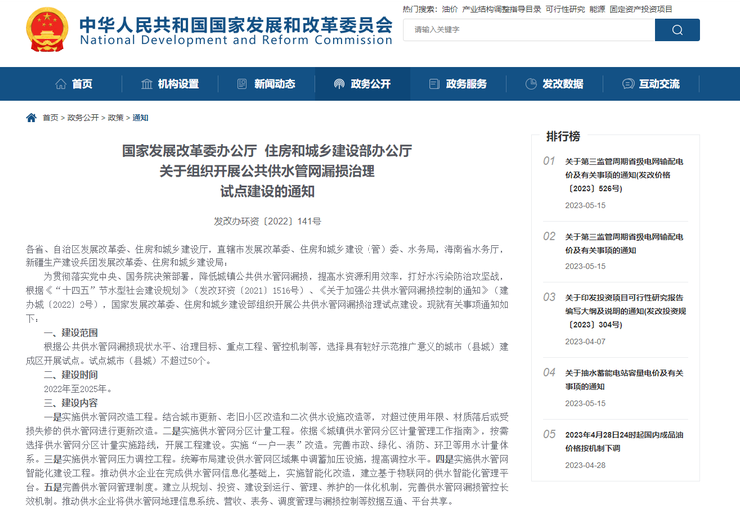This screenshot has height=510, width=740.
Task: Click the heading 一、建设范围
Action: pyautogui.click(x=71, y=333)
